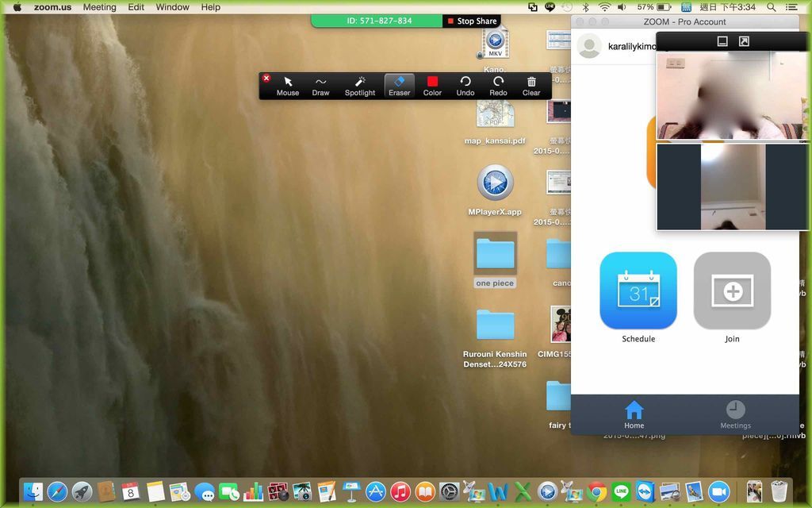Click Stop Share button
This screenshot has width=812, height=508.
472,21
